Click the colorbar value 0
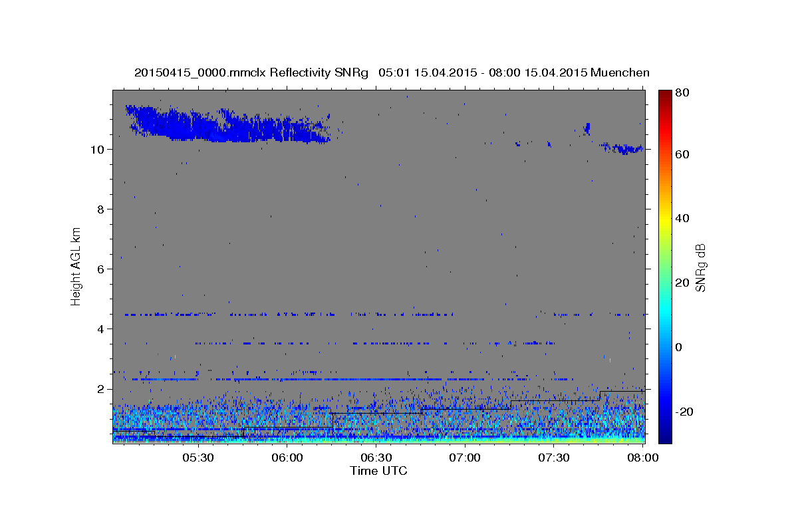The height and width of the screenshot is (532, 798). [x=680, y=347]
